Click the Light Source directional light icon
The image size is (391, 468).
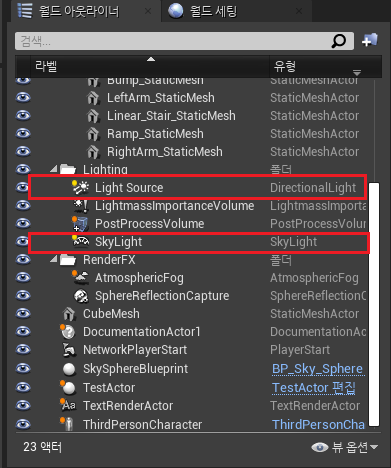coord(80,187)
